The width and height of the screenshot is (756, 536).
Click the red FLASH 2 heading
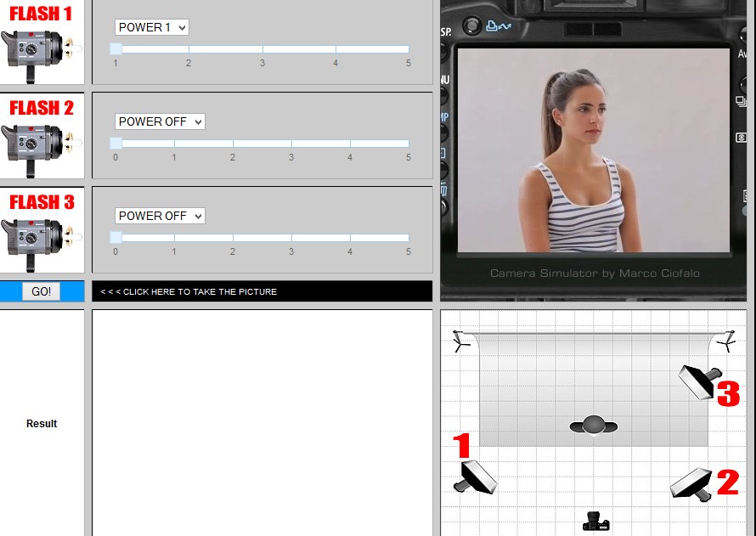pos(42,108)
